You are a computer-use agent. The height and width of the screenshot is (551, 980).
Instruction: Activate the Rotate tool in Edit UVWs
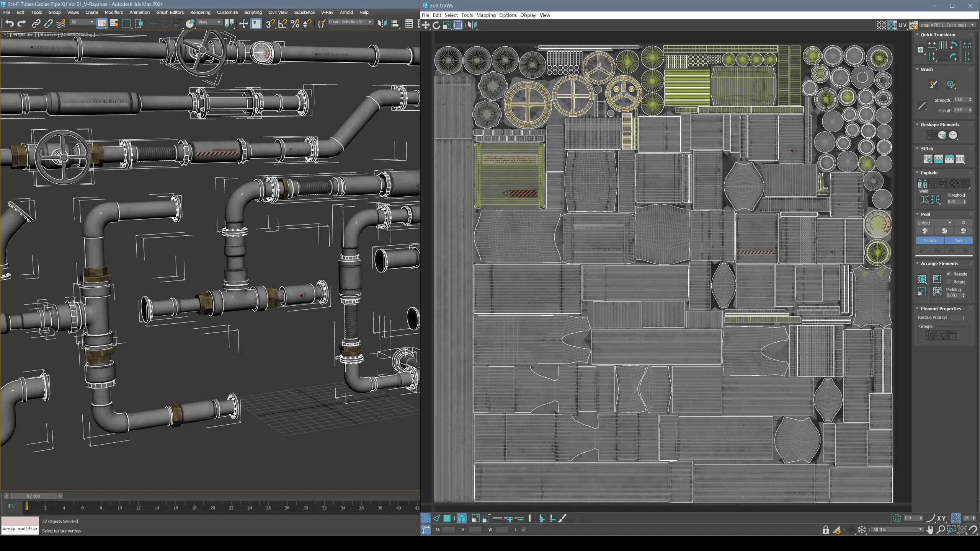pos(436,25)
